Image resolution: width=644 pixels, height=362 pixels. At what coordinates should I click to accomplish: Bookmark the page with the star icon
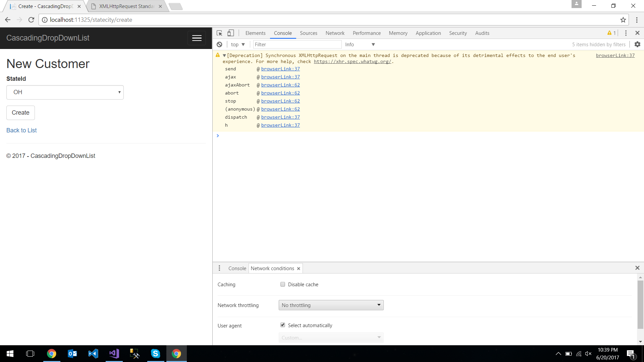tap(623, 20)
